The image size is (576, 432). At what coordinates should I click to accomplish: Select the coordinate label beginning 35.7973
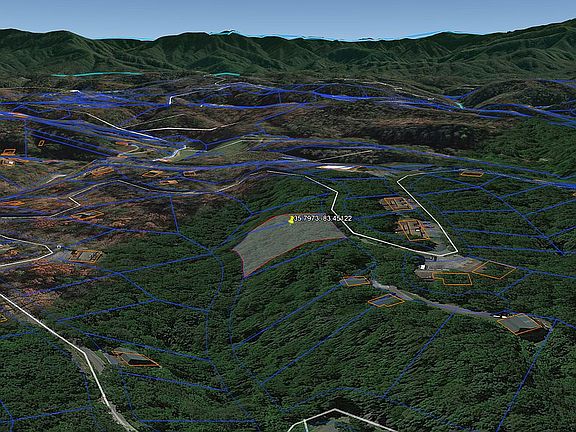(x=323, y=219)
